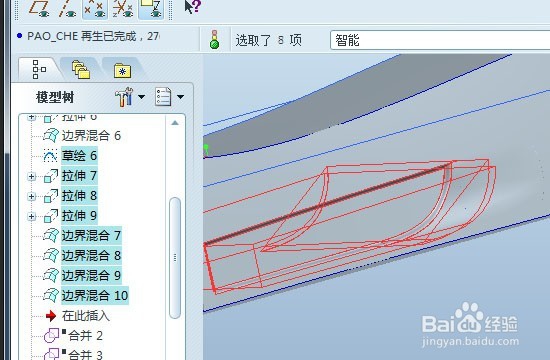This screenshot has width=550, height=360.
Task: Click the 拉伸 8 extrude icon
Action: (x=51, y=196)
